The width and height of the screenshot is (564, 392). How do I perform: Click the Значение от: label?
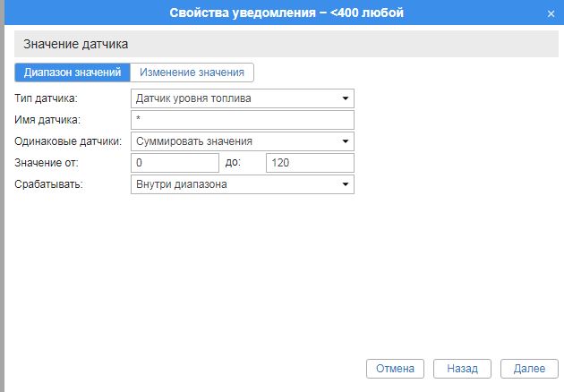(47, 163)
